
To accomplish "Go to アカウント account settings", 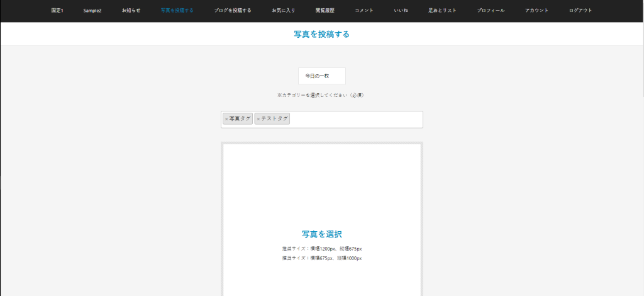I will 536,11.
